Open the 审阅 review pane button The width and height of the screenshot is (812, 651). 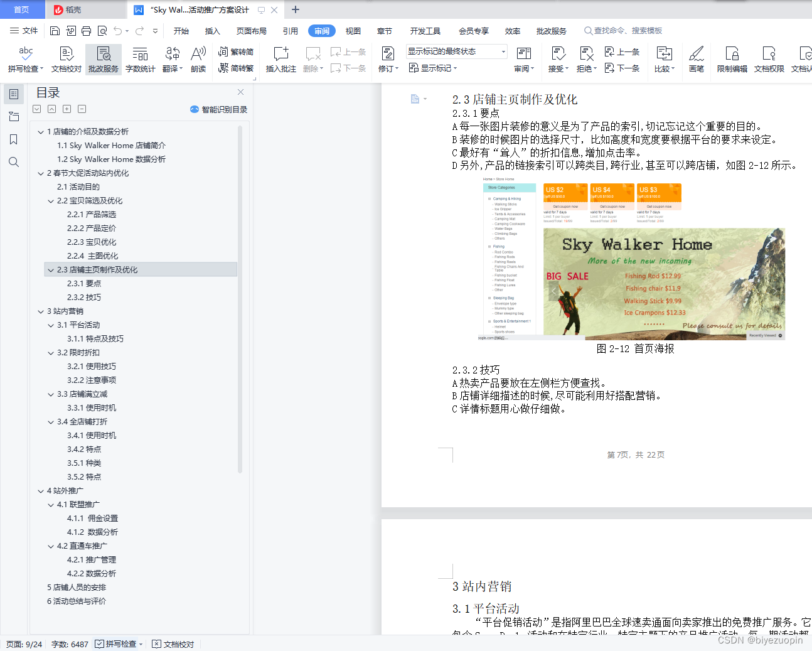coord(524,60)
